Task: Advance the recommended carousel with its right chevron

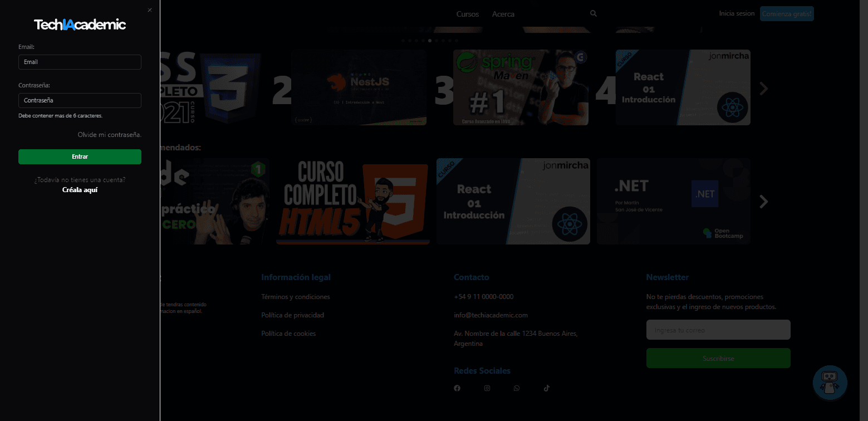Action: point(764,202)
